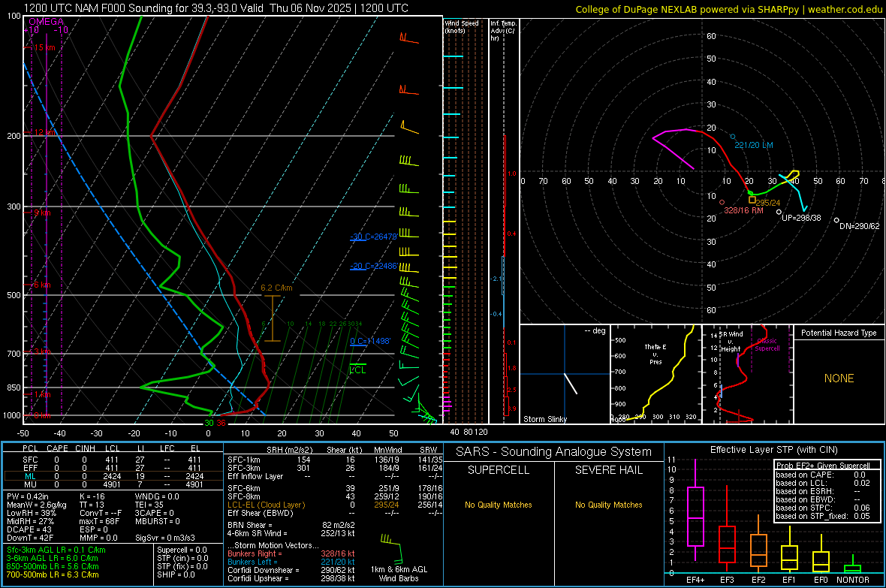Select the EFF parcel row
Screen dimensions: 886x588
coord(113,468)
